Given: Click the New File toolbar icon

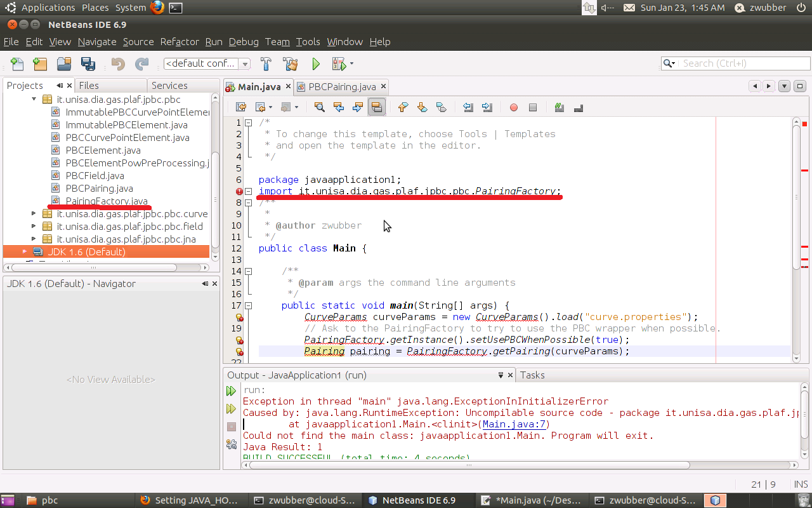Looking at the screenshot, I should [17, 63].
